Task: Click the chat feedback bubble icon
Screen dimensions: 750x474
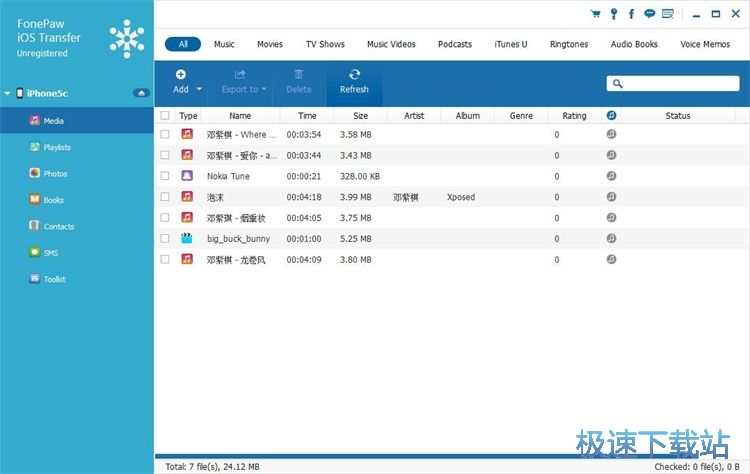Action: tap(649, 14)
